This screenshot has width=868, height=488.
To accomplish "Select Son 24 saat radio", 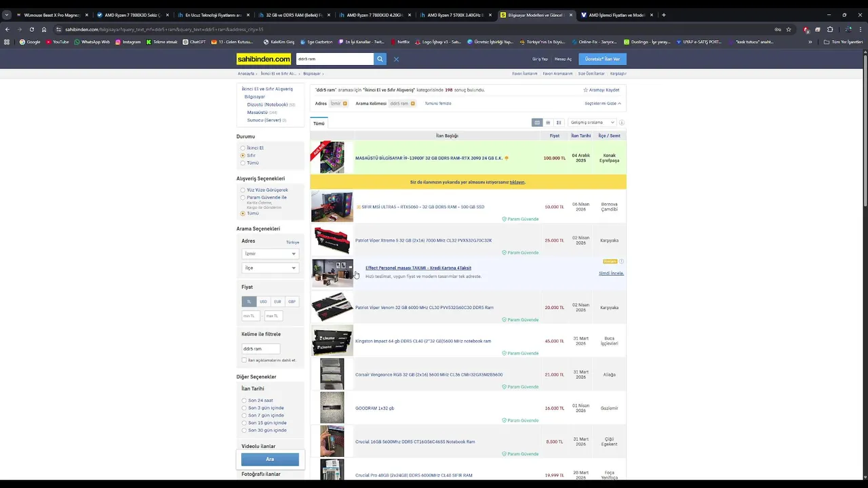I will tap(244, 401).
